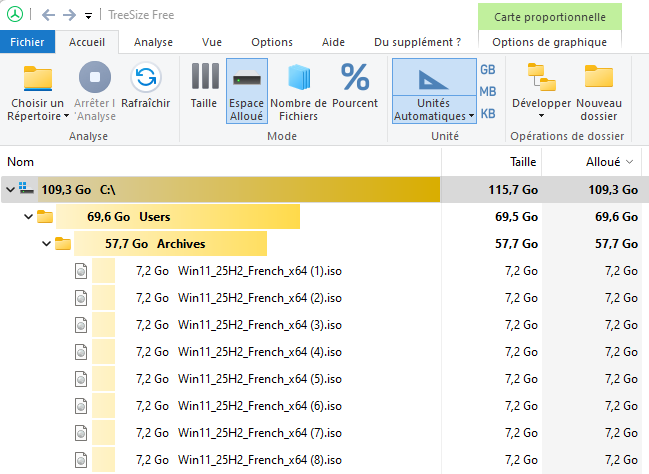Select the Nombre de Fichiers mode icon
The image size is (649, 474).
click(x=299, y=78)
